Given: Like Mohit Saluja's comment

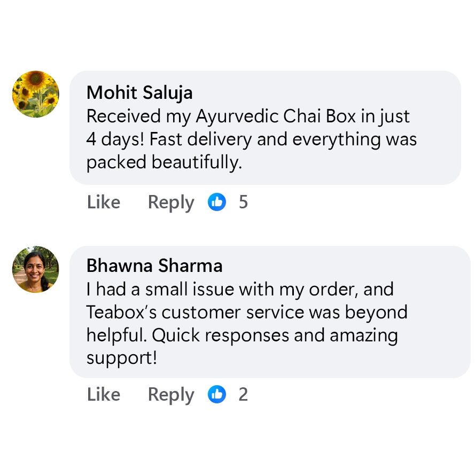Looking at the screenshot, I should click(x=104, y=202).
